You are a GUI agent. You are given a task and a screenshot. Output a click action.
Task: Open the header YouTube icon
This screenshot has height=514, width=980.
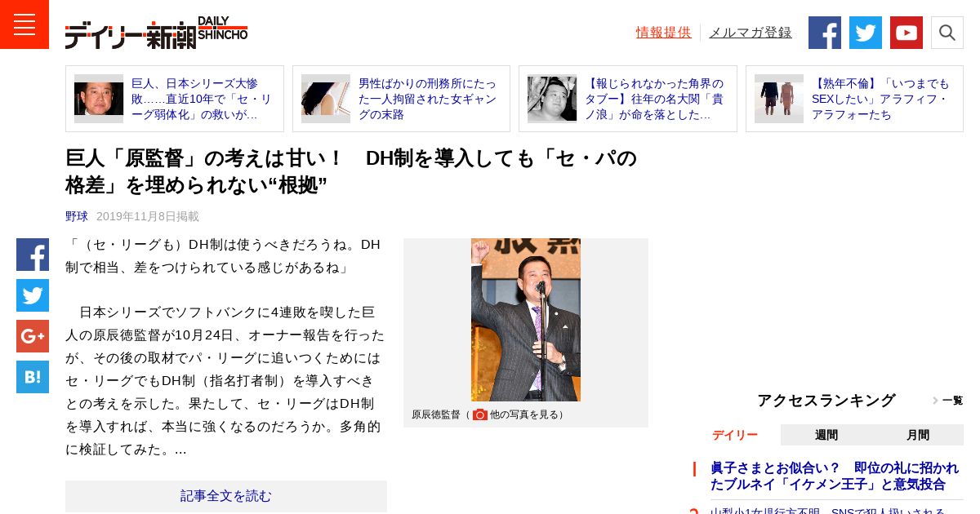pos(906,33)
